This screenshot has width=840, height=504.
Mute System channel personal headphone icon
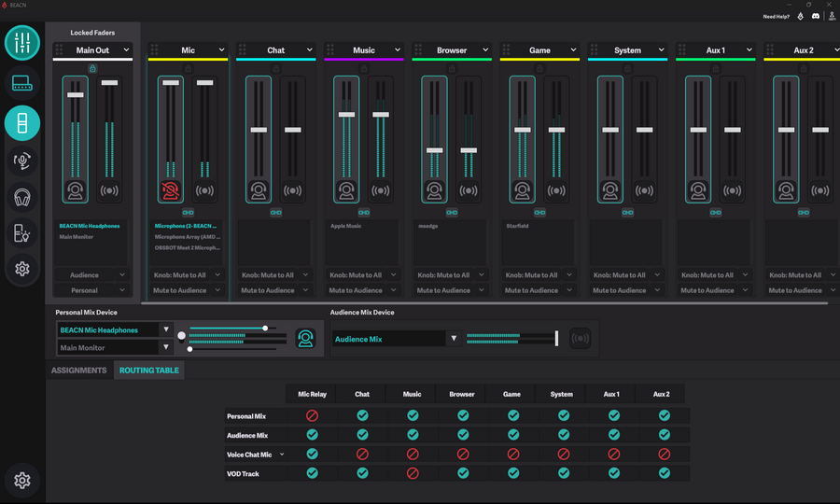click(610, 190)
